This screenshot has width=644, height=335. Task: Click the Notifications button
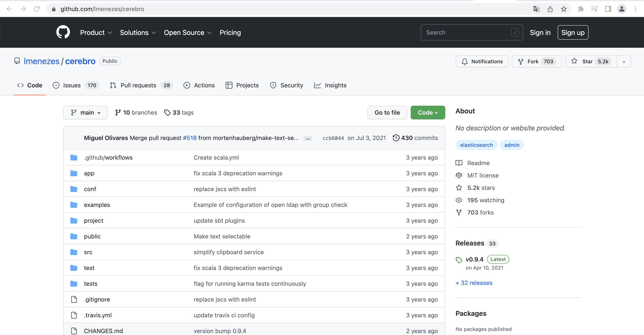click(482, 61)
